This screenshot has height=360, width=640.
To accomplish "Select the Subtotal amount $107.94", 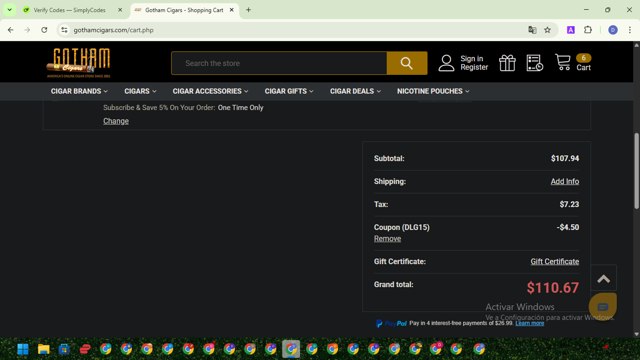I will click(565, 158).
